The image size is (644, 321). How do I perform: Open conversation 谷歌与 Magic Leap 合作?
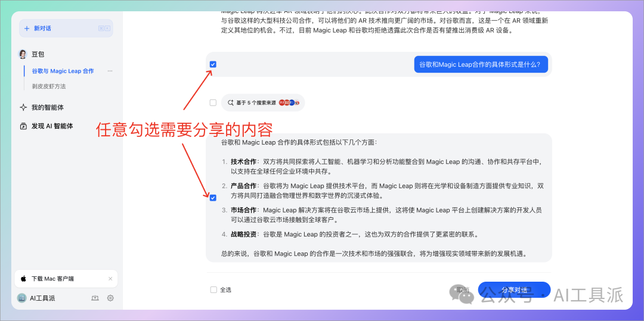pos(63,71)
